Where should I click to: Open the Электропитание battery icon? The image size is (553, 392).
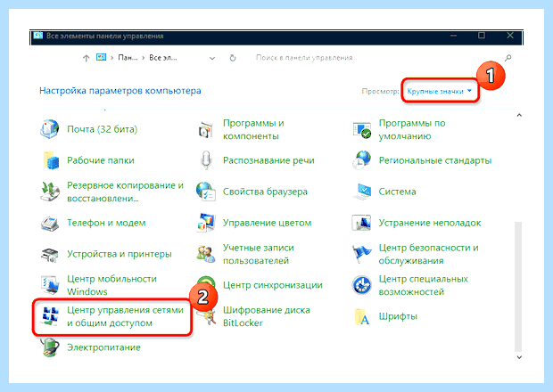click(x=50, y=347)
